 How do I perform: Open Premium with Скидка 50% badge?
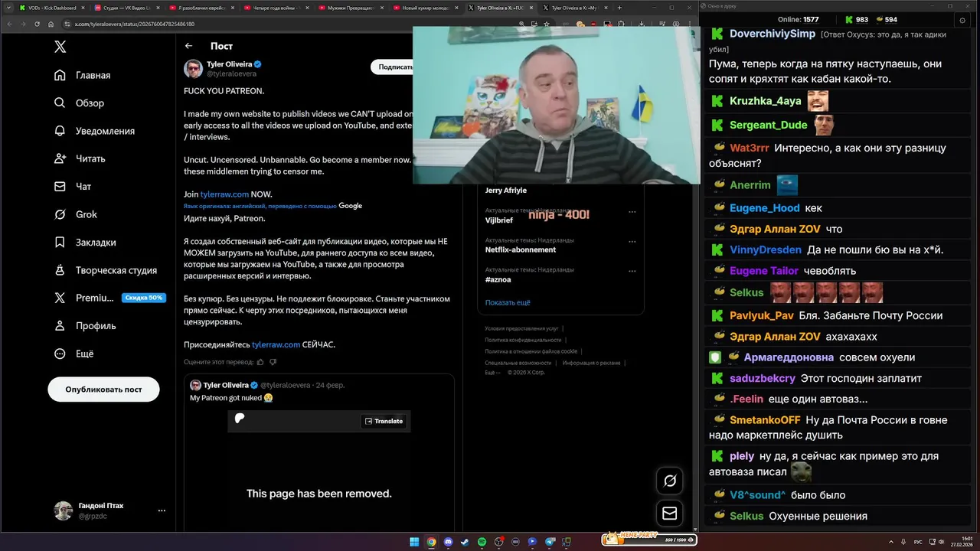(x=109, y=298)
